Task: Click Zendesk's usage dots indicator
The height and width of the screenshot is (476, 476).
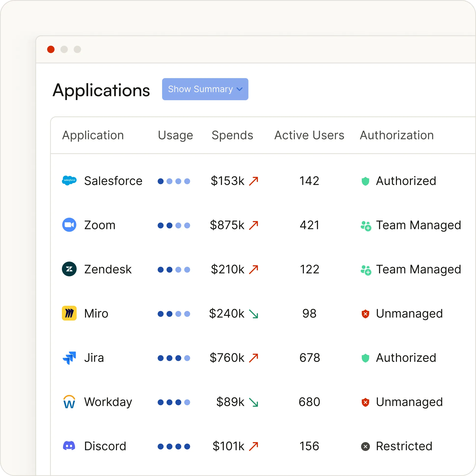Action: point(174,270)
